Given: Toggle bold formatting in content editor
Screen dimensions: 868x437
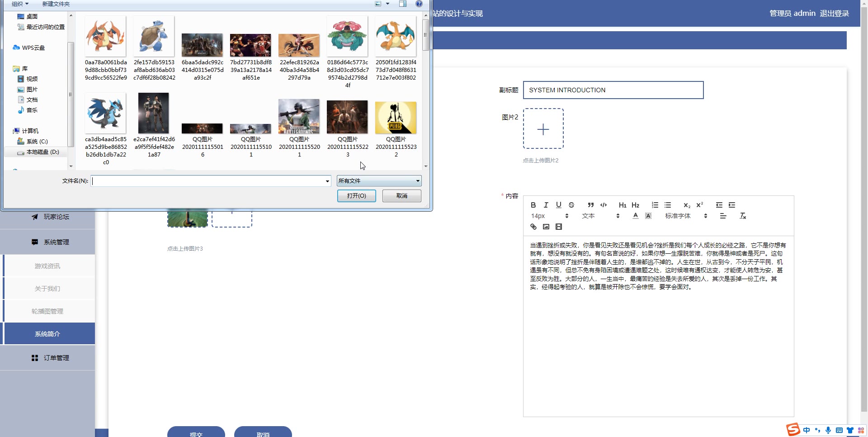Looking at the screenshot, I should (533, 205).
